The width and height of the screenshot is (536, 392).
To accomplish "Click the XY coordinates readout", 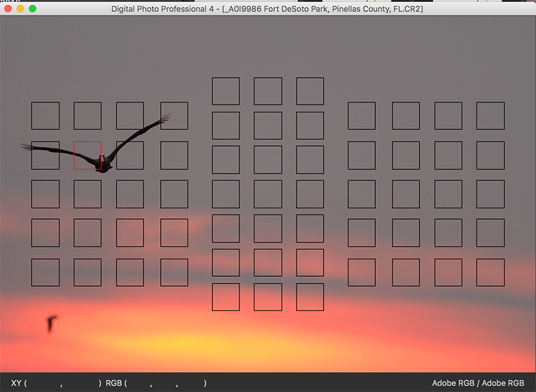I will coord(56,383).
